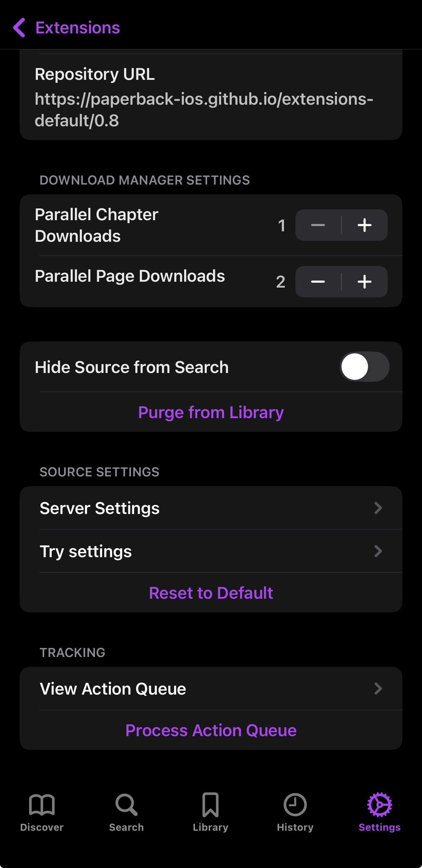This screenshot has width=422, height=868.
Task: Open Server Settings chevron
Action: (378, 508)
